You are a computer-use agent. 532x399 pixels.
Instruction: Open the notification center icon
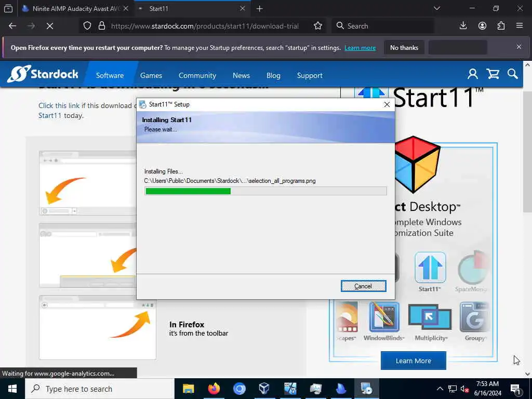[x=515, y=389]
